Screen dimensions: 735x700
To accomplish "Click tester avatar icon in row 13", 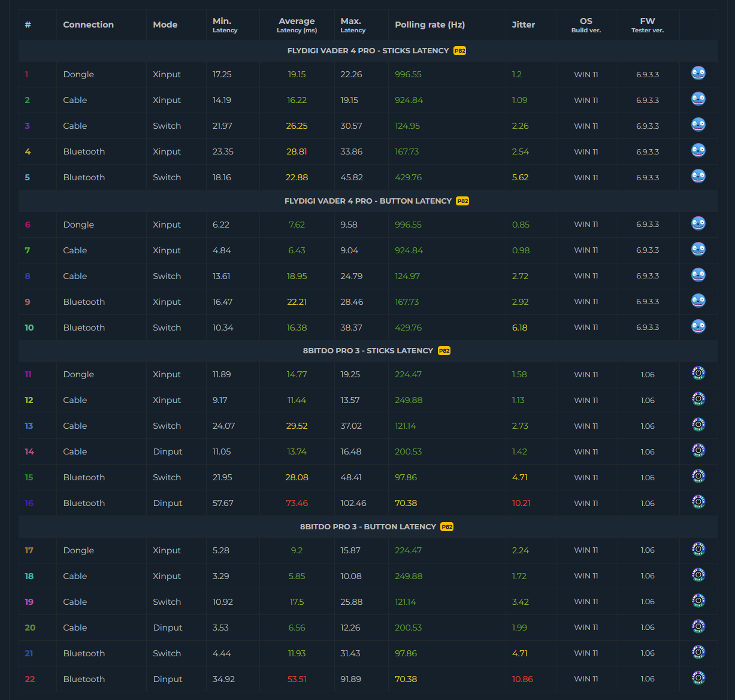I will coord(698,425).
